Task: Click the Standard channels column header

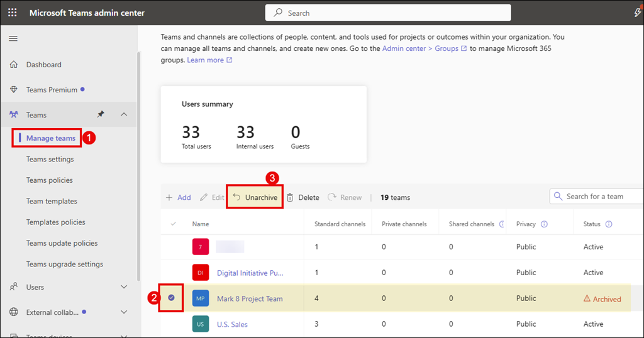Action: [x=340, y=224]
